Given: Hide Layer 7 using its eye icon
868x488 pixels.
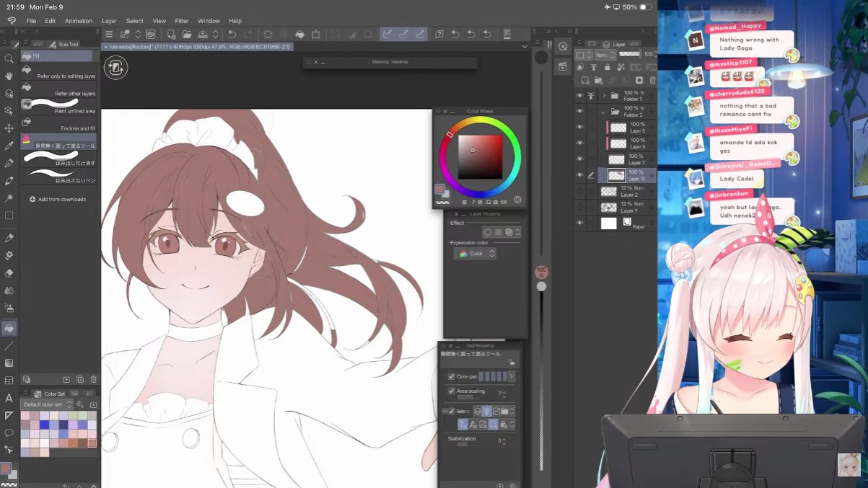Looking at the screenshot, I should coord(579,159).
